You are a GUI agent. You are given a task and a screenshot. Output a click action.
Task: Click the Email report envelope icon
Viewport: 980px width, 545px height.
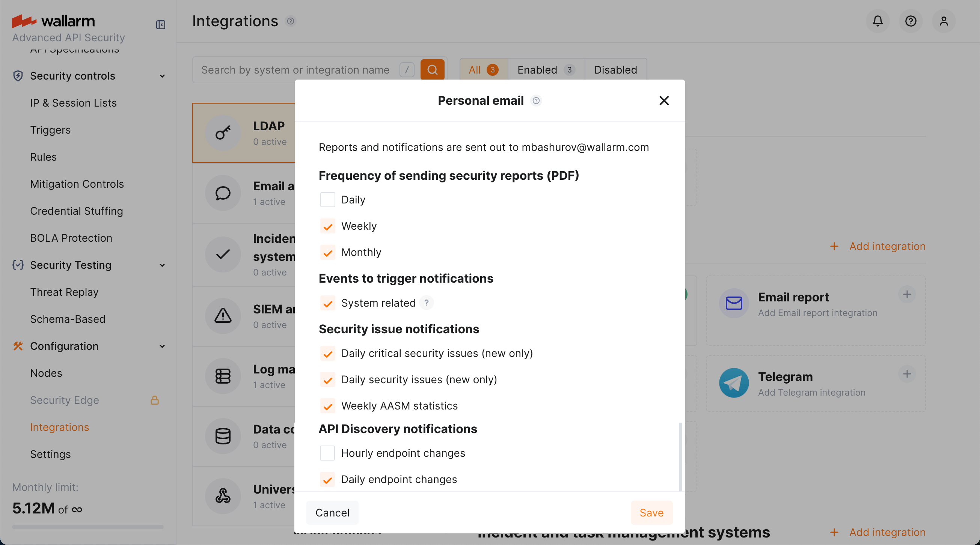pyautogui.click(x=733, y=303)
